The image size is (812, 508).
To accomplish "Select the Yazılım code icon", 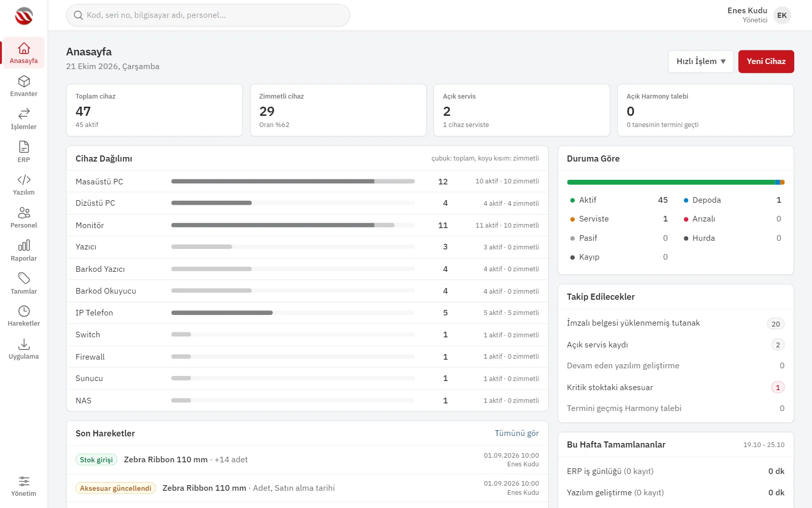I will [x=24, y=180].
